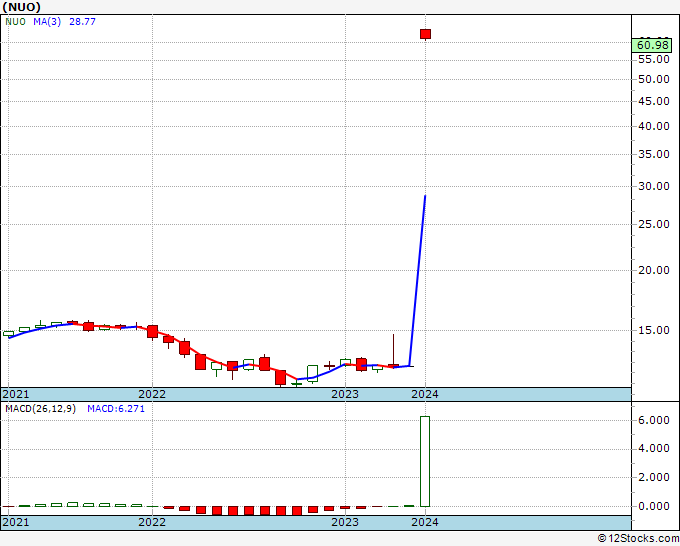Click the 45.00 price axis label
Viewport: 680px width, 546px height.
pos(654,101)
